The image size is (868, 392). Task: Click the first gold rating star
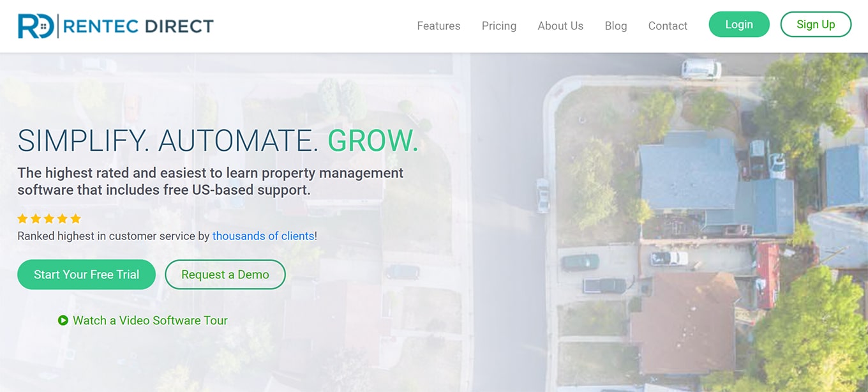[x=22, y=218]
